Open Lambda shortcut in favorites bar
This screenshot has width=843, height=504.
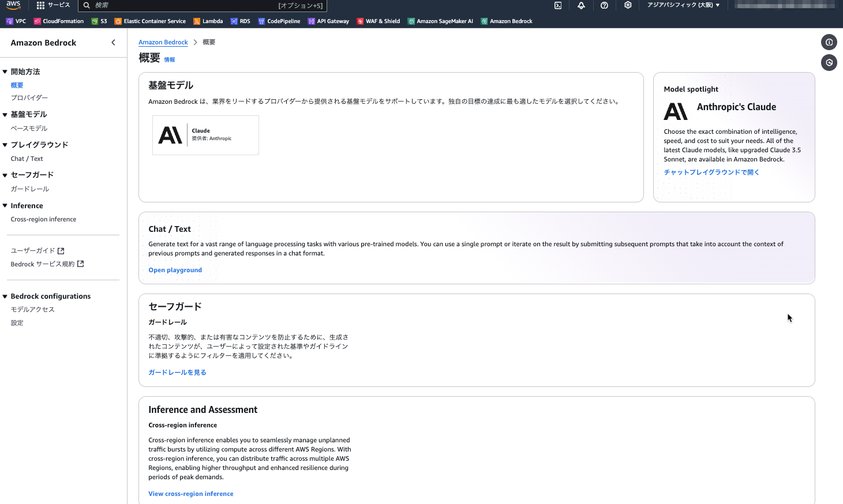208,21
